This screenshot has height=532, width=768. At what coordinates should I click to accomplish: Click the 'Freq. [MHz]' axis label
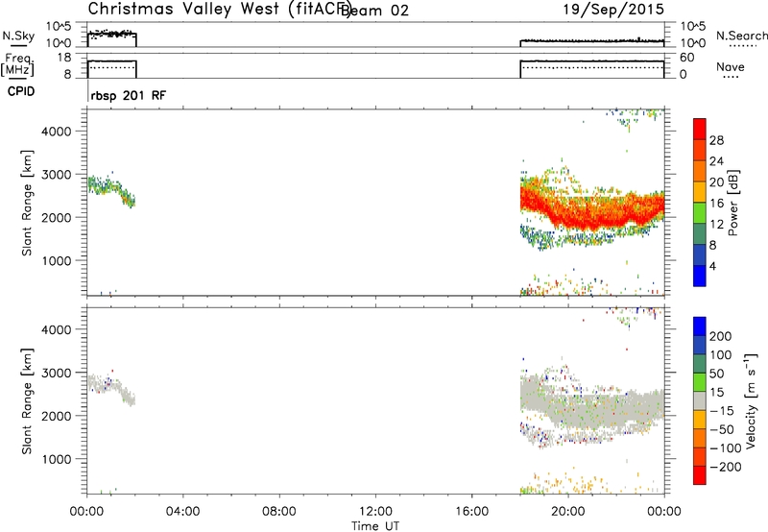point(17,64)
